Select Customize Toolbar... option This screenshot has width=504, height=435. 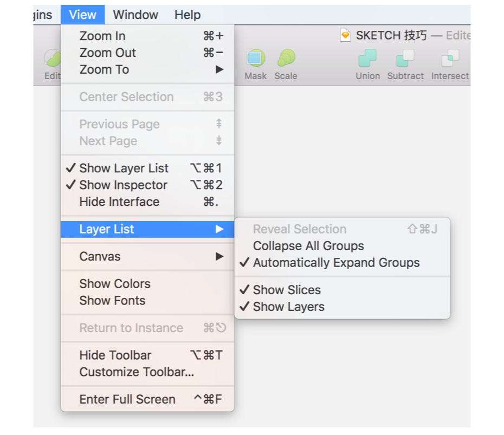(137, 372)
